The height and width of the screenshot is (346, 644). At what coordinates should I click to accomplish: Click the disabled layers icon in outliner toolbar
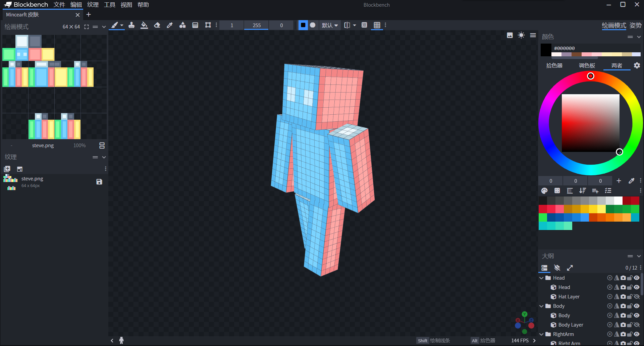point(557,268)
